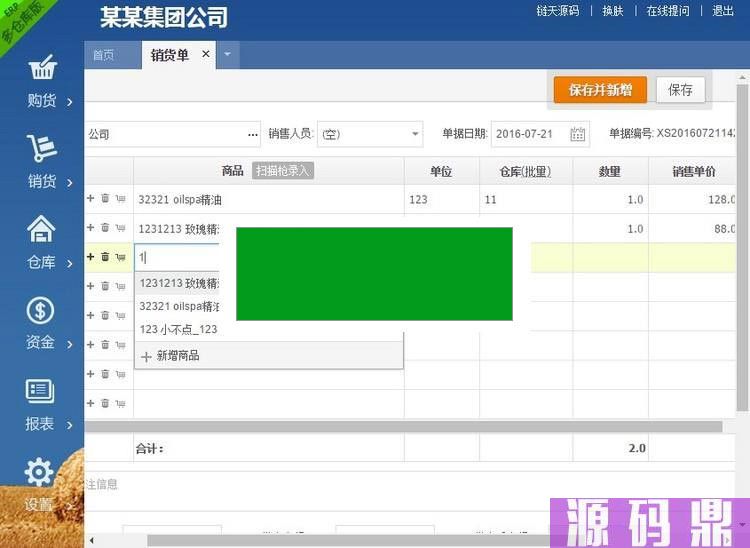Select the 销货单 tab

170,55
